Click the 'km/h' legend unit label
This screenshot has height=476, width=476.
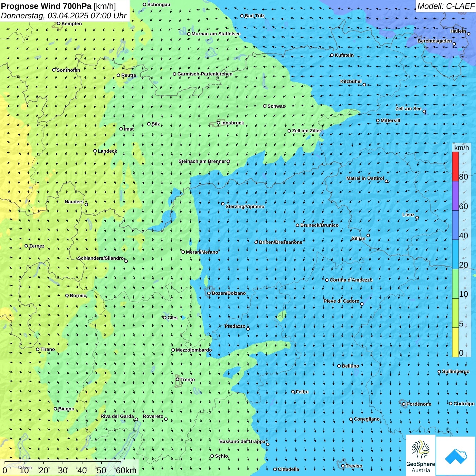[461, 148]
